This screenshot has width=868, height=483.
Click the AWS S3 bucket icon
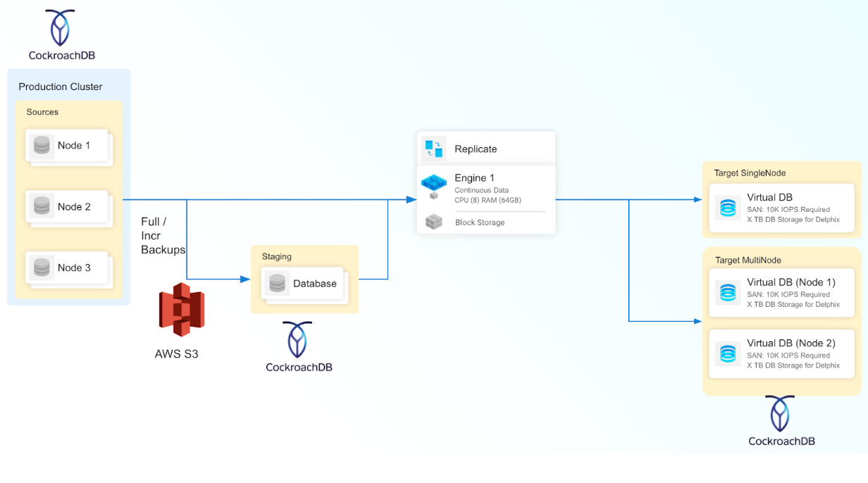pyautogui.click(x=181, y=310)
